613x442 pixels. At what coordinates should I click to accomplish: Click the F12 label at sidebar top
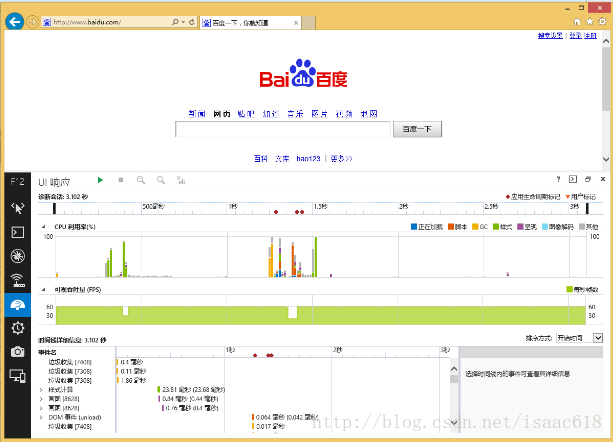pos(17,181)
